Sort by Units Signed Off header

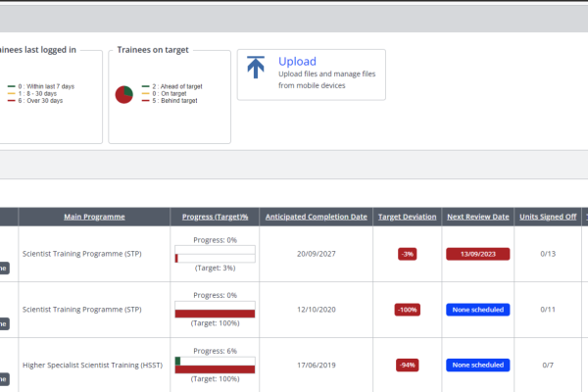coord(548,217)
